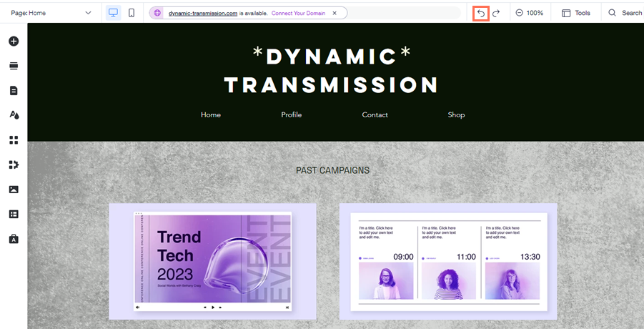The height and width of the screenshot is (329, 644).
Task: Switch to desktop view
Action: [x=114, y=13]
